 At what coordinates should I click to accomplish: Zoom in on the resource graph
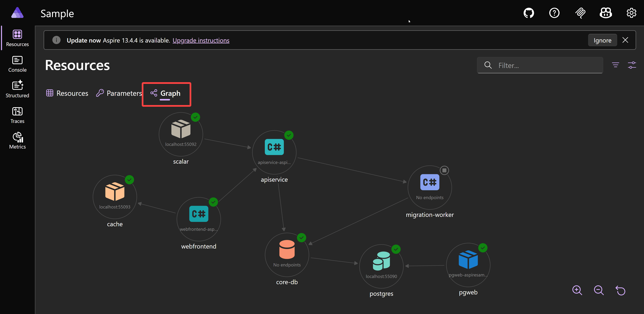click(x=577, y=290)
